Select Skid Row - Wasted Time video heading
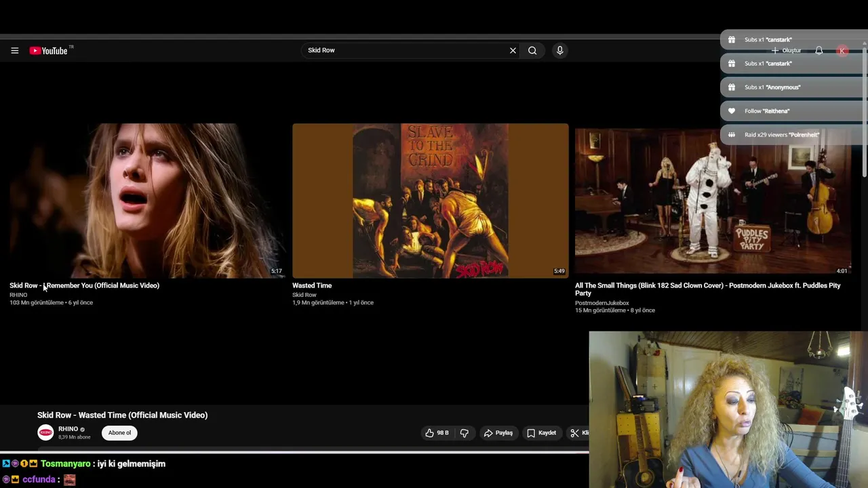The width and height of the screenshot is (868, 488). click(122, 415)
